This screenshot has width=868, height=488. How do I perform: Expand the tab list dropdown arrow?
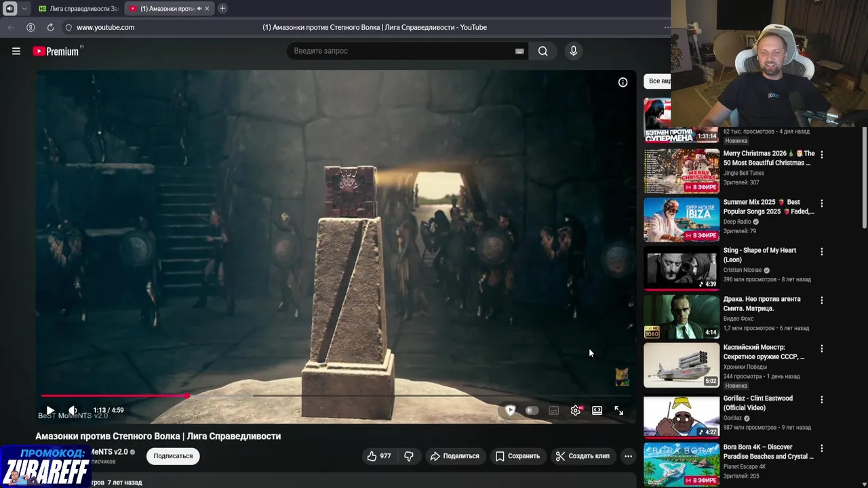coord(24,9)
